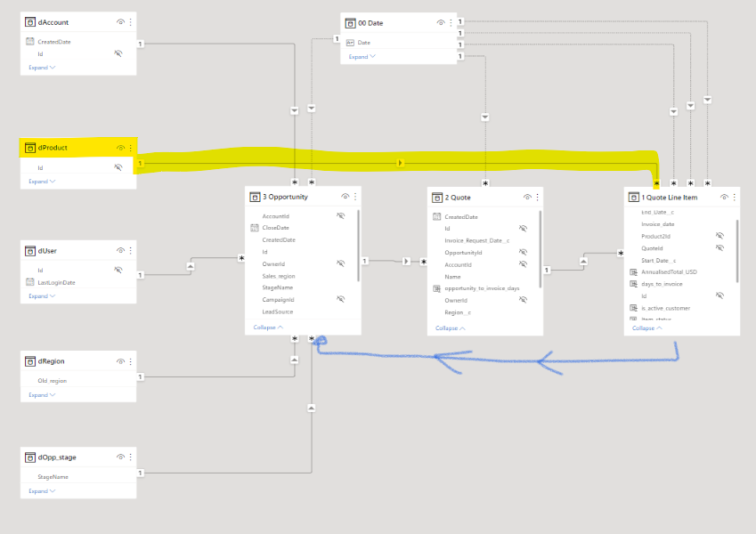Expand the dRegion table fields

[42, 395]
